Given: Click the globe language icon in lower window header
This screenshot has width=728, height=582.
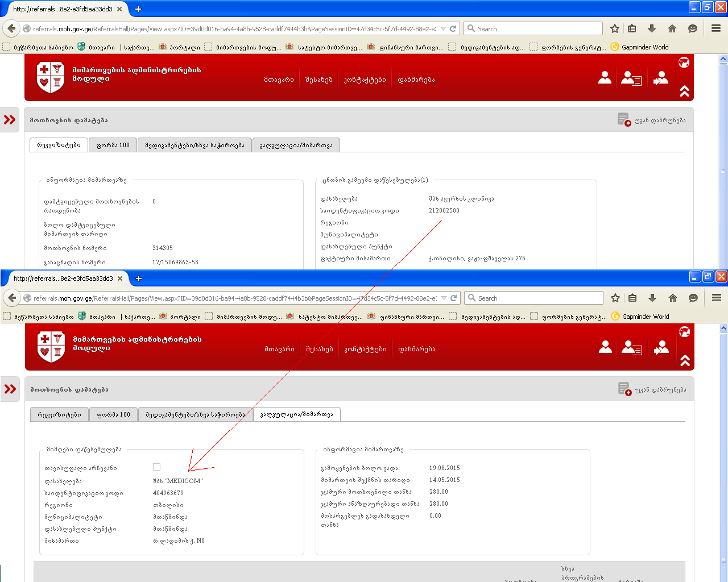Looking at the screenshot, I should 684,332.
